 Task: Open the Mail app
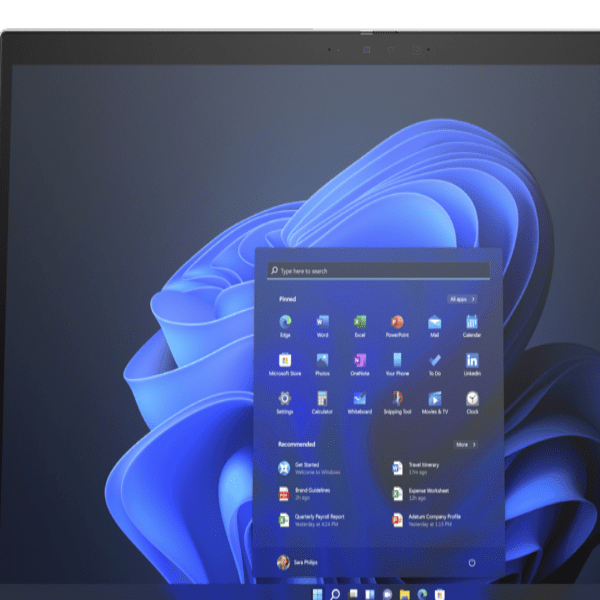435,326
